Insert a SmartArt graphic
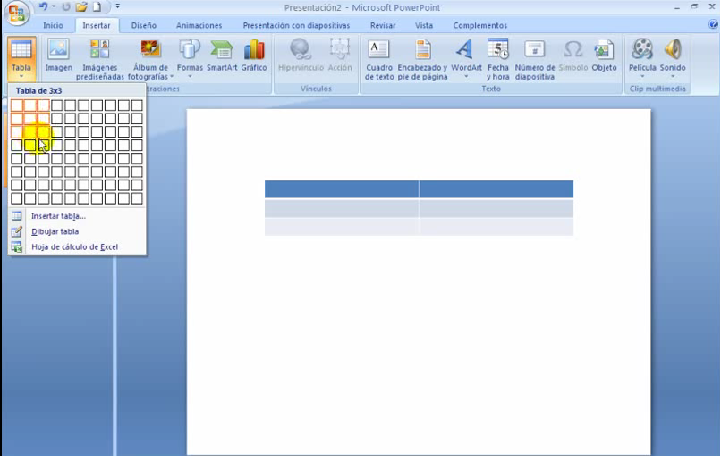This screenshot has height=456, width=720. (222, 55)
